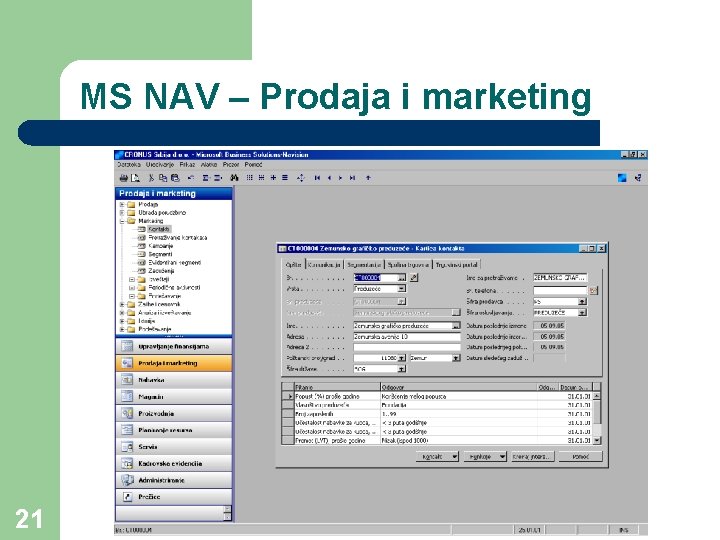Switch to the Komunikacija tab
The width and height of the screenshot is (720, 540).
click(x=324, y=265)
